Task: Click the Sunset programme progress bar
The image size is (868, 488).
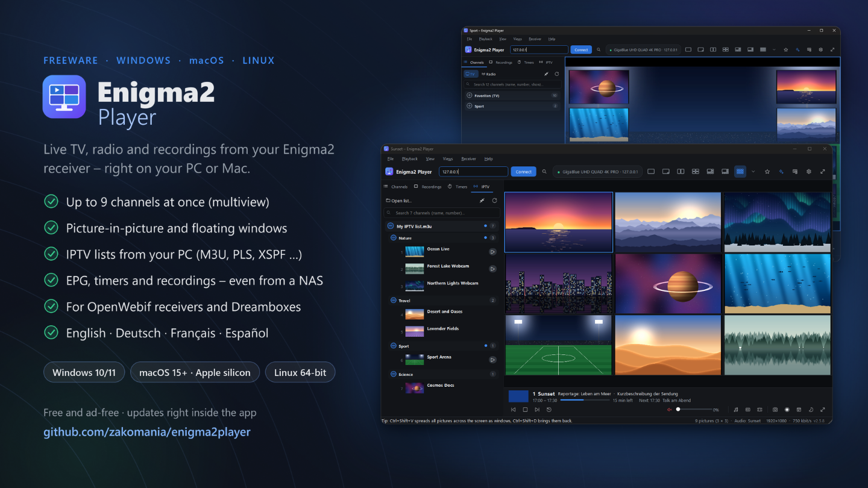Action: (585, 400)
